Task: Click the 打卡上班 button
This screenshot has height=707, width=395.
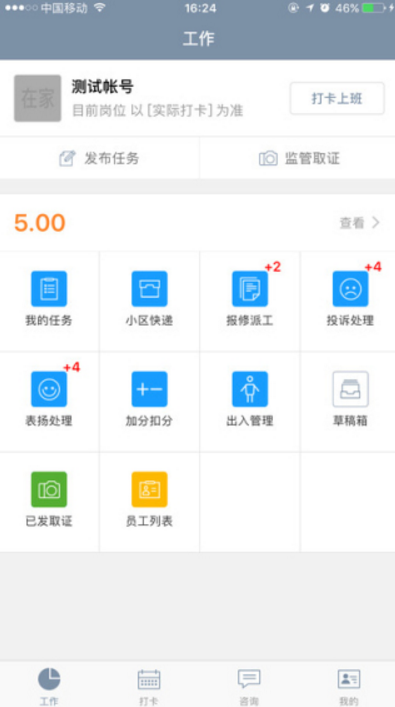Action: click(337, 98)
